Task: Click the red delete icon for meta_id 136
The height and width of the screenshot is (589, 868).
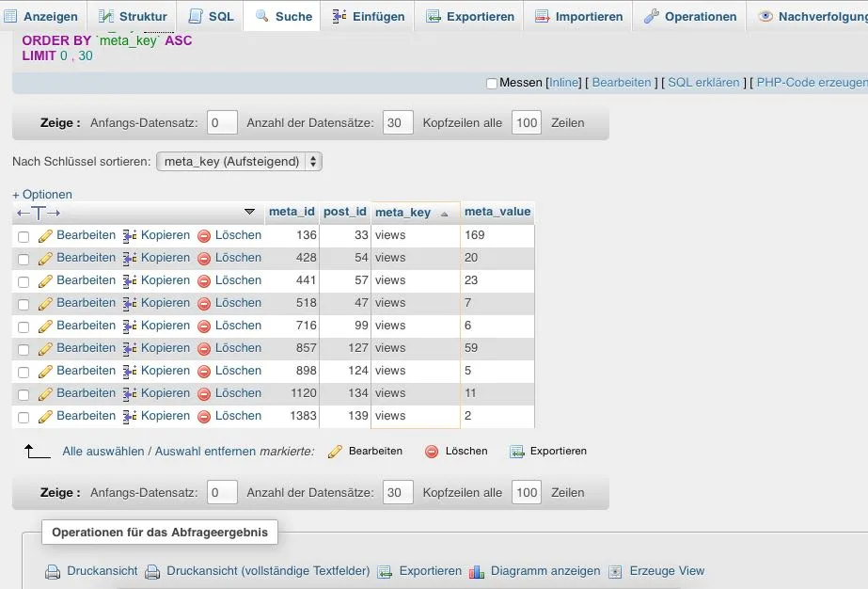Action: coord(204,236)
